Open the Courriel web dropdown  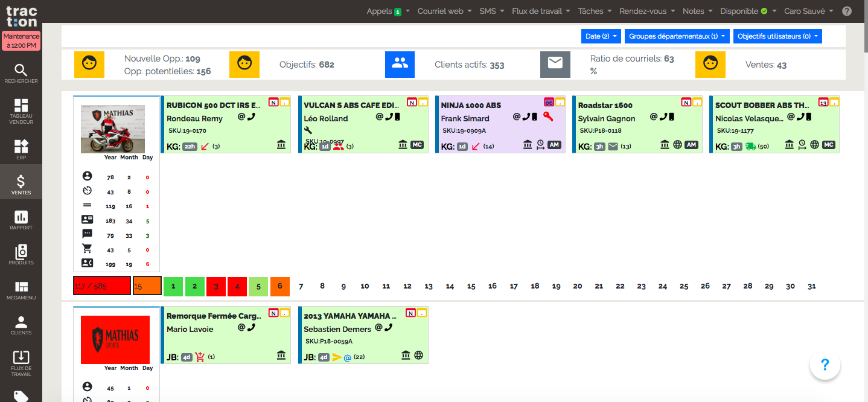(x=444, y=11)
